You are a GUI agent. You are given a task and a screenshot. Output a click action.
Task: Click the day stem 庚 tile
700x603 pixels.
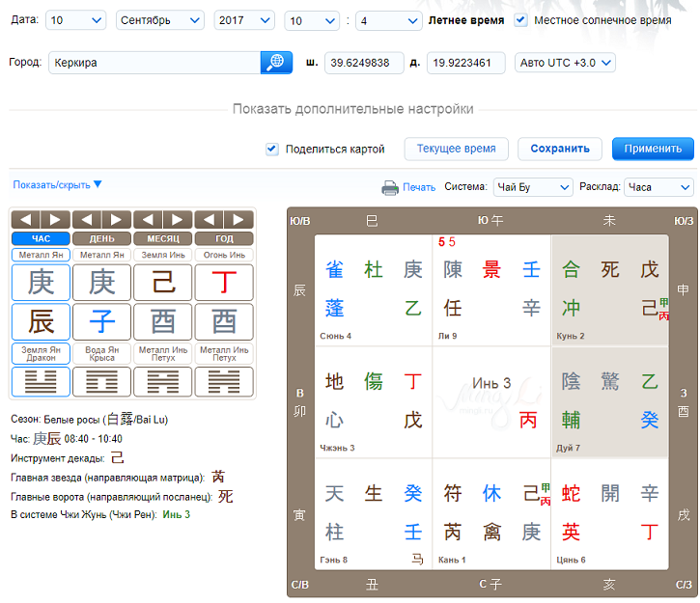(x=101, y=283)
